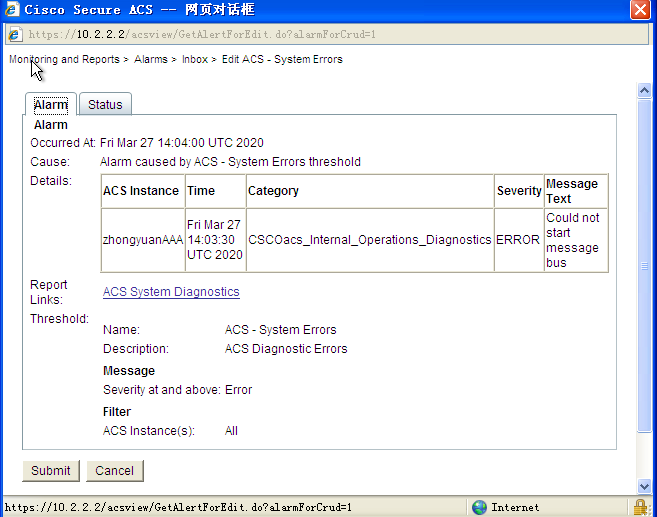The height and width of the screenshot is (517, 657).
Task: Click the Cancel button
Action: [114, 470]
